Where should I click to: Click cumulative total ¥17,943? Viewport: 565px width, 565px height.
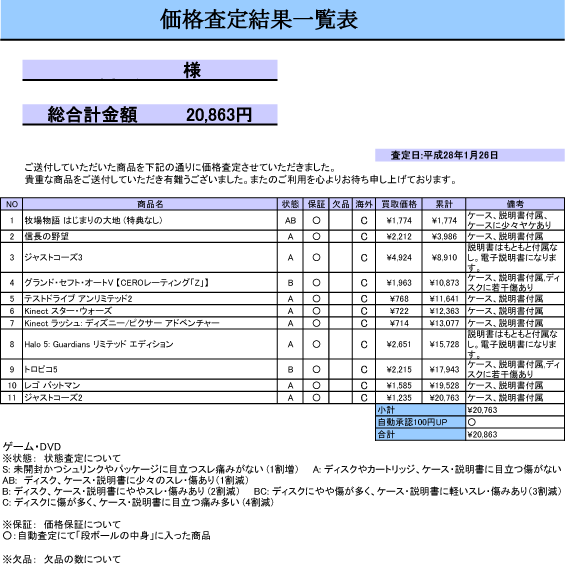click(x=444, y=369)
